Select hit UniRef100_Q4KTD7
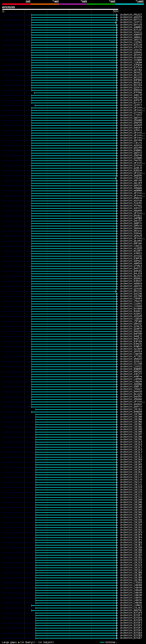 click(131, 221)
